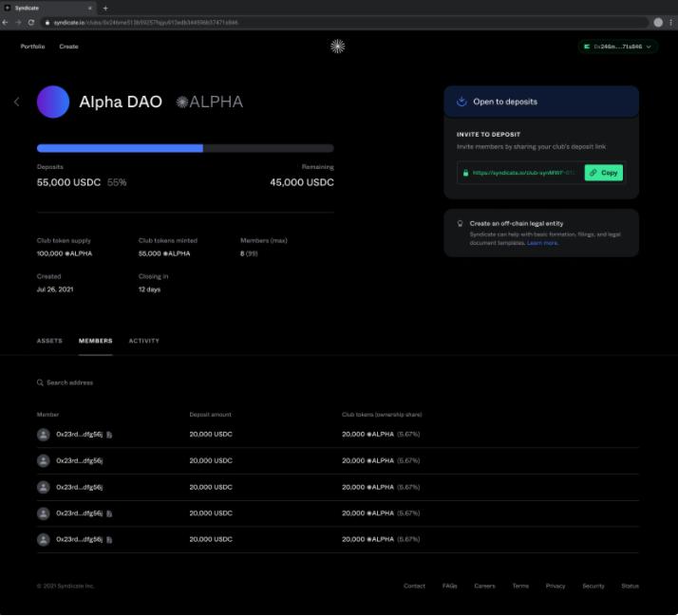
Task: Follow the Learn more link
Action: point(543,243)
